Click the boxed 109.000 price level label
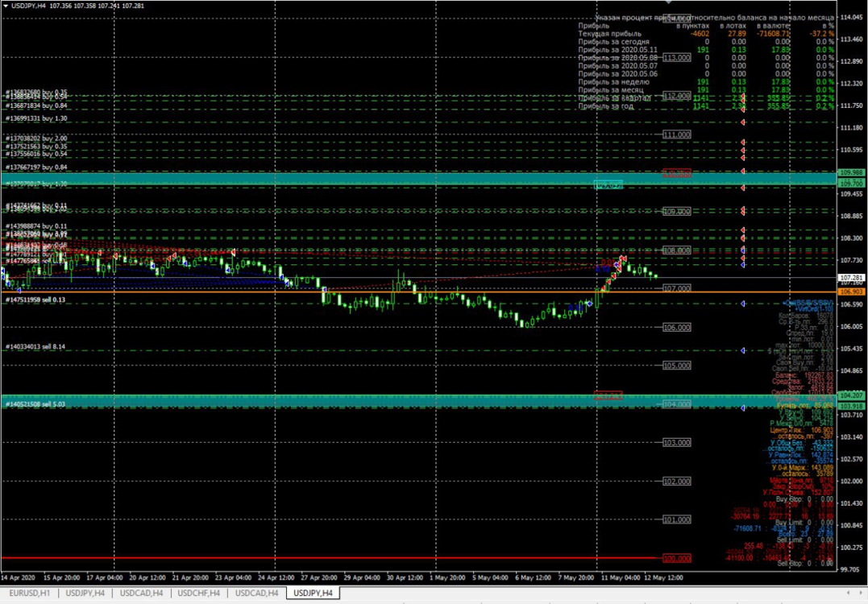 tap(676, 211)
